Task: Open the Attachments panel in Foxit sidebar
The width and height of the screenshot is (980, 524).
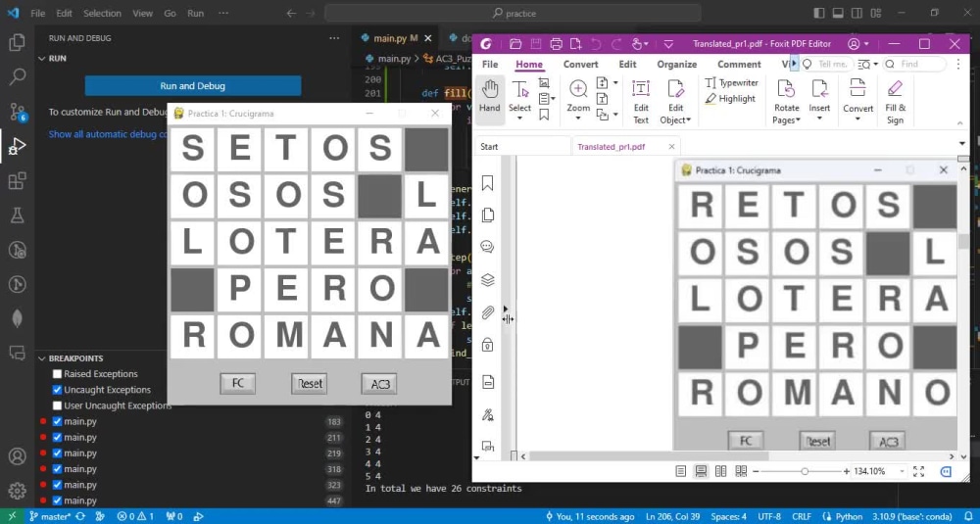Action: pos(487,311)
